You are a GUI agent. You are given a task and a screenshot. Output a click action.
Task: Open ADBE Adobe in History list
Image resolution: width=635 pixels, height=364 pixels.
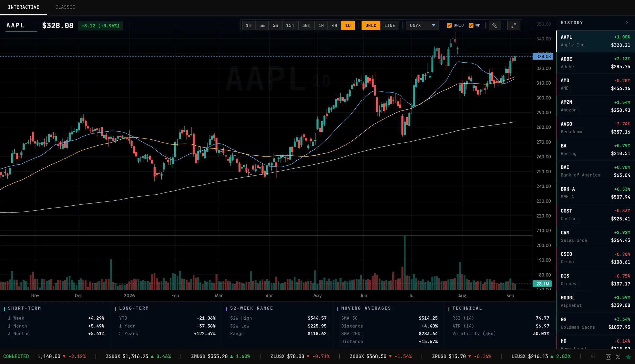[x=595, y=63]
